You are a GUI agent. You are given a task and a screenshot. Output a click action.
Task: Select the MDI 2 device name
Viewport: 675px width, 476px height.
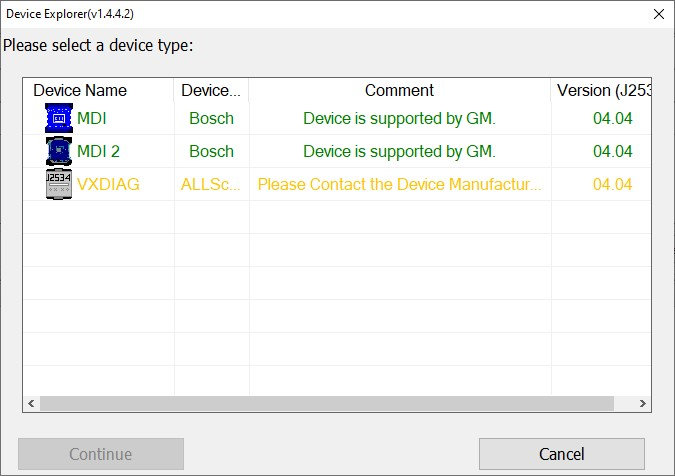pyautogui.click(x=98, y=152)
